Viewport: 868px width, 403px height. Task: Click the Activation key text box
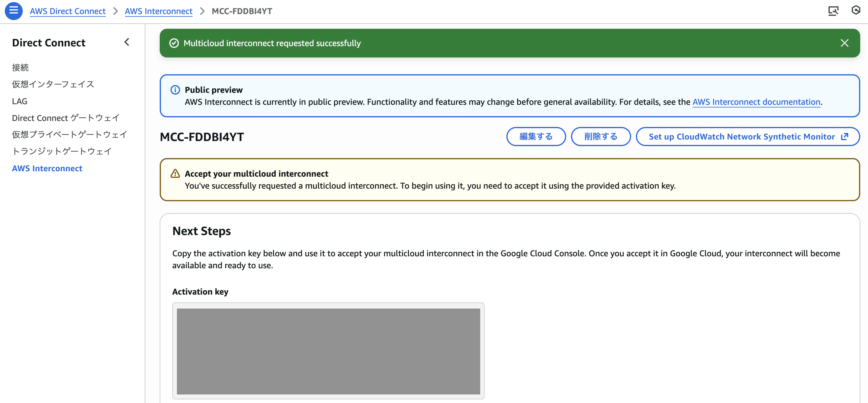(328, 351)
